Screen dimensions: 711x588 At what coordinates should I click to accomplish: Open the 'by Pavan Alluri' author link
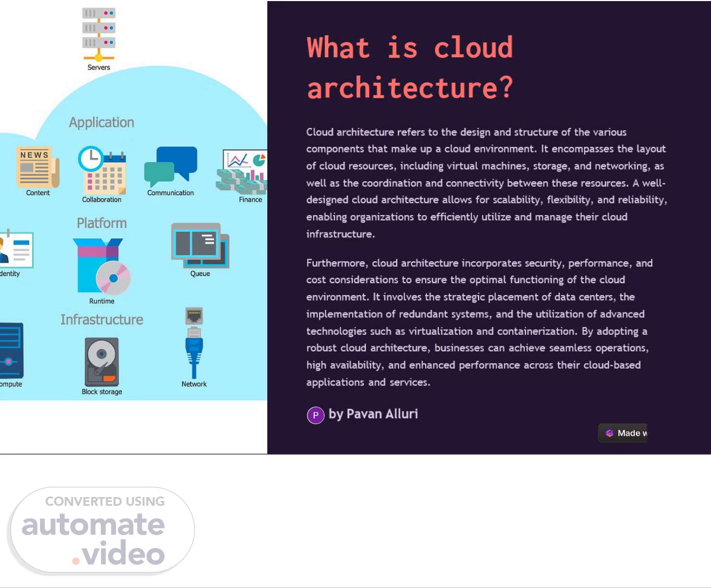[373, 414]
